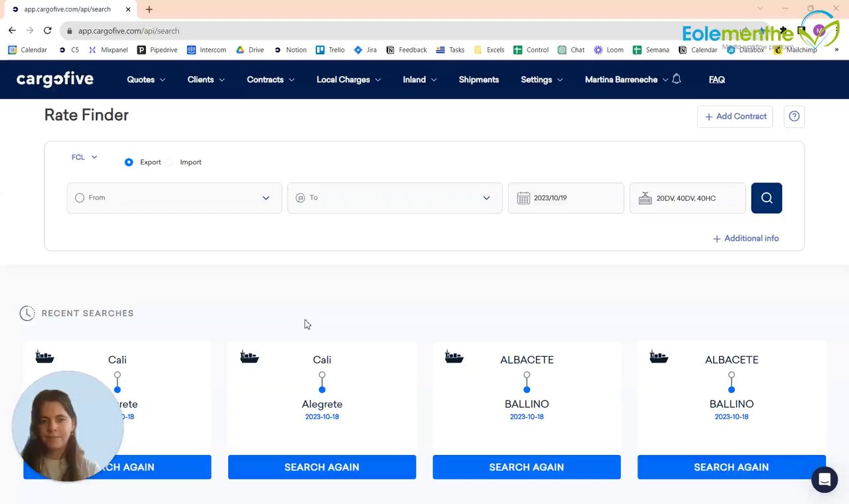
Task: Click the ship icon on first ALBACETE card
Action: [454, 357]
